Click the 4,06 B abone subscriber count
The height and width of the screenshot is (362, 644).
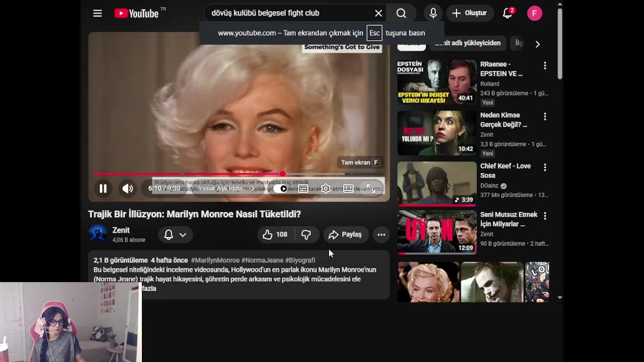tap(129, 240)
